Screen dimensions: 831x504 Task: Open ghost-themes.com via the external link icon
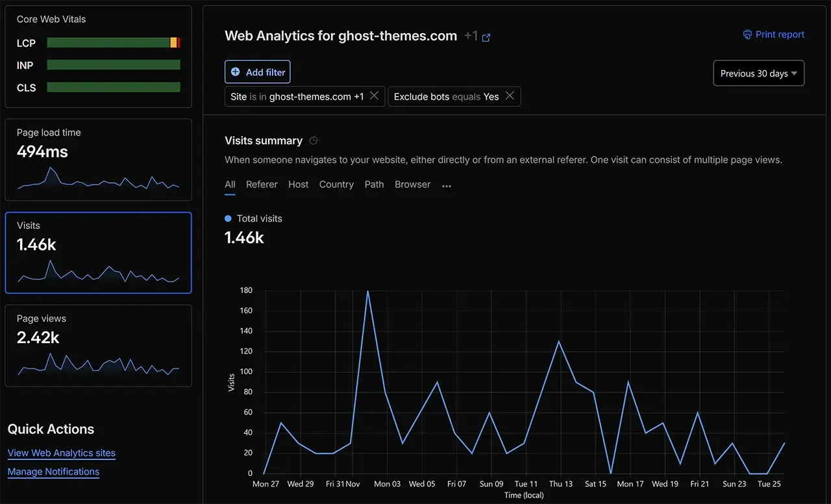point(486,37)
